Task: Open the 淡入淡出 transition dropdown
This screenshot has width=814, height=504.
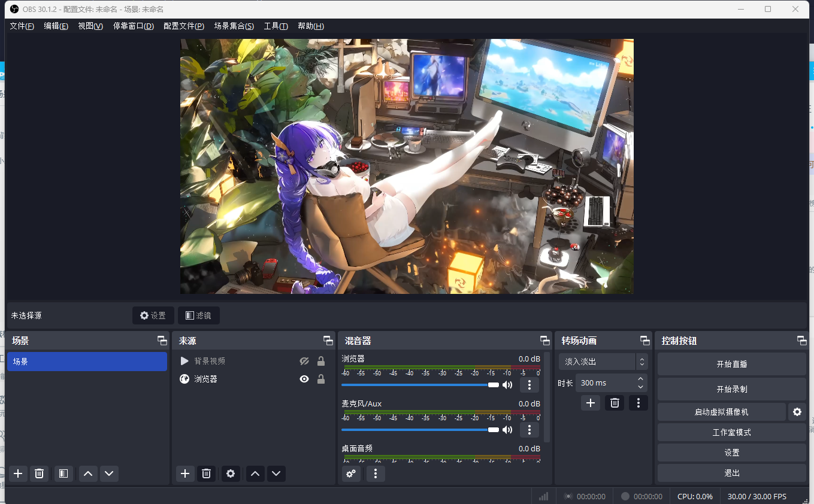Action: pyautogui.click(x=603, y=362)
